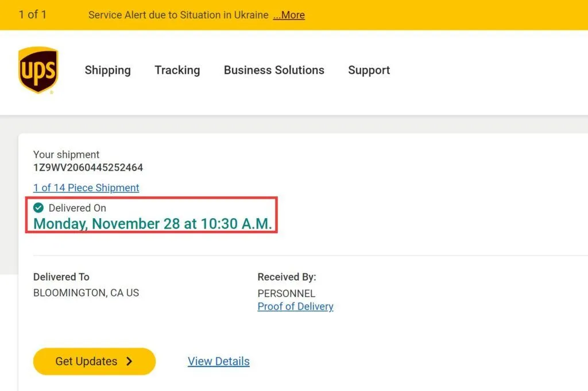Open the Shipping menu
This screenshot has height=391, width=588.
tap(107, 70)
